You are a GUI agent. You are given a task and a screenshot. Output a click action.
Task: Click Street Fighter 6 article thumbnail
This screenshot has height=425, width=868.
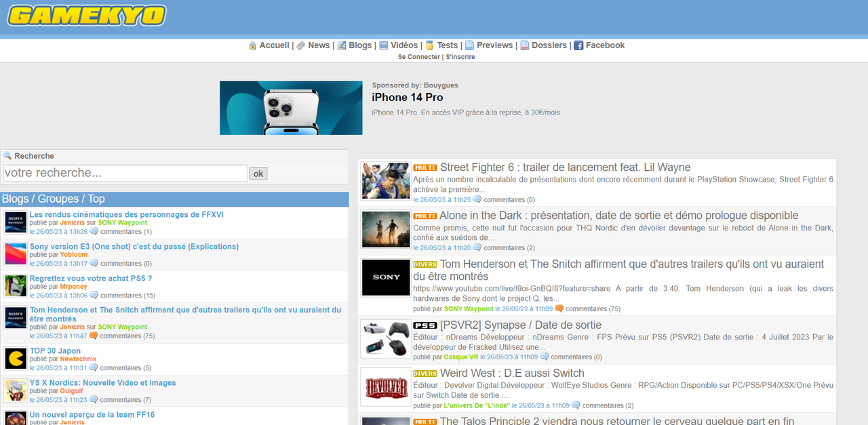pos(386,181)
